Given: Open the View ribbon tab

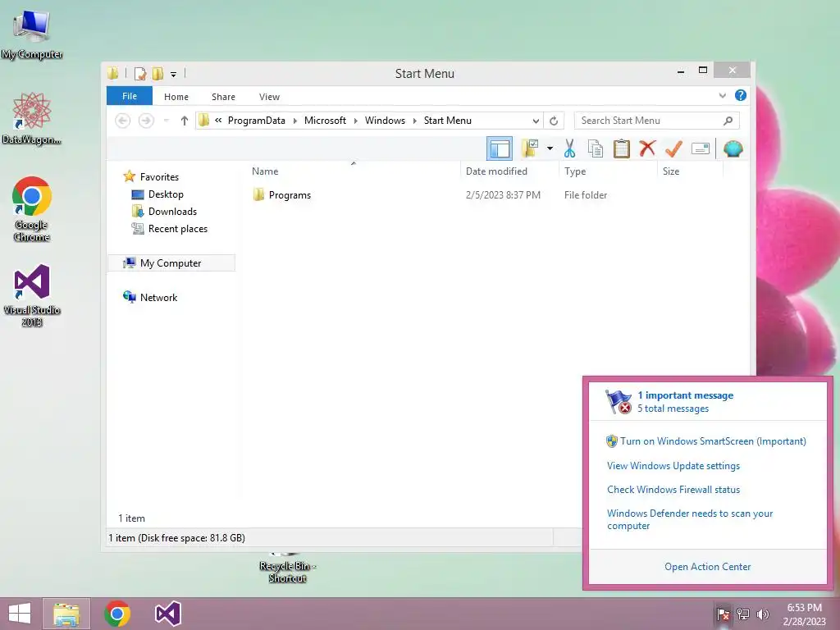Looking at the screenshot, I should tap(269, 97).
